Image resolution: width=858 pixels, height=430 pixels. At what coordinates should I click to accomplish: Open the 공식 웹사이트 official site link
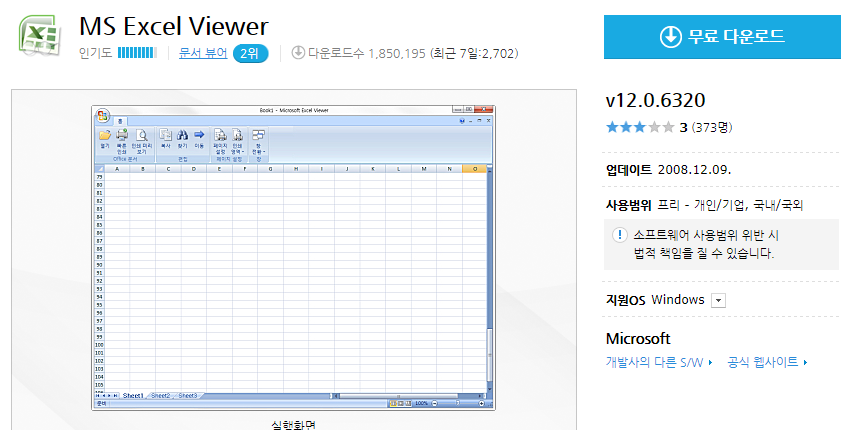767,362
